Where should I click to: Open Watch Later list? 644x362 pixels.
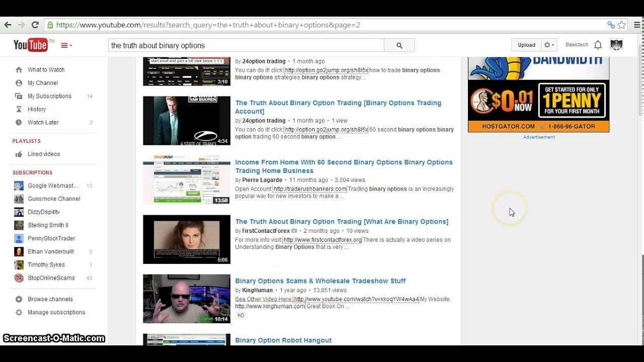pyautogui.click(x=43, y=122)
